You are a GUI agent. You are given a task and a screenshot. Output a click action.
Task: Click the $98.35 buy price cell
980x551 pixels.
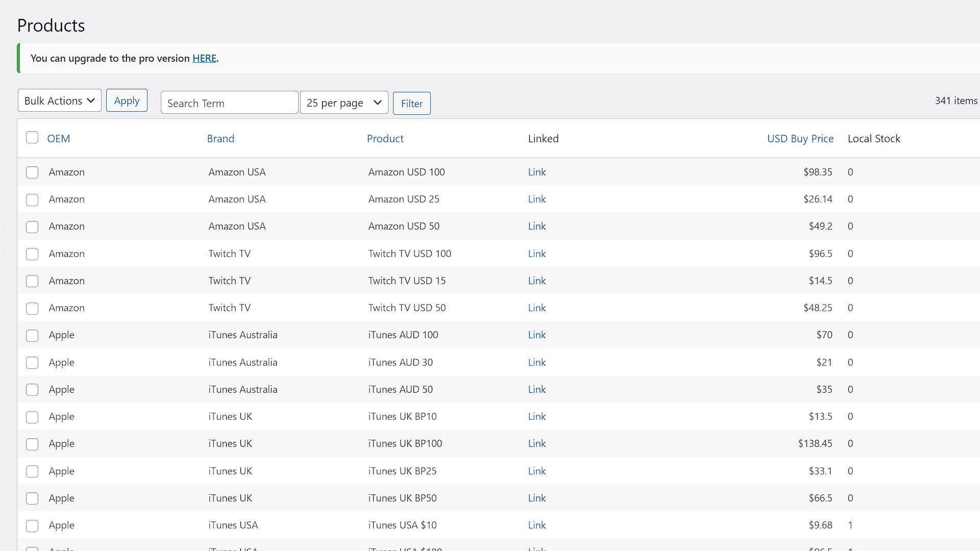click(x=818, y=172)
